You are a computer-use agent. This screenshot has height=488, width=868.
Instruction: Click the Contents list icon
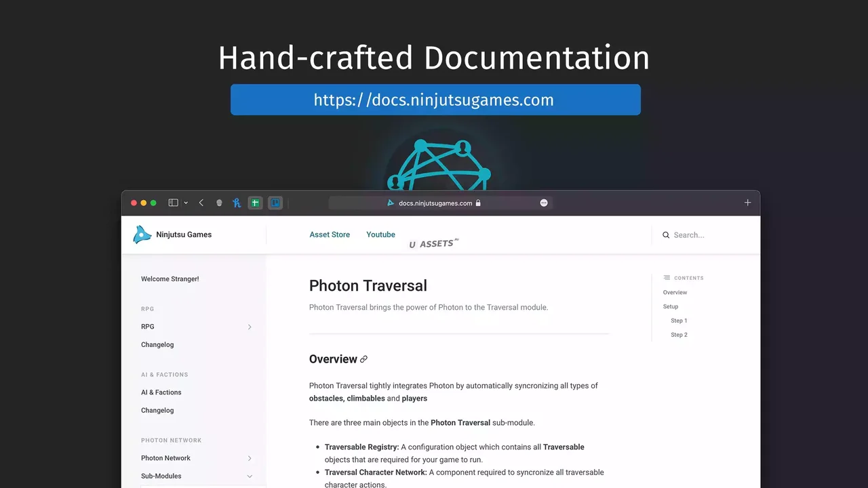(x=667, y=278)
